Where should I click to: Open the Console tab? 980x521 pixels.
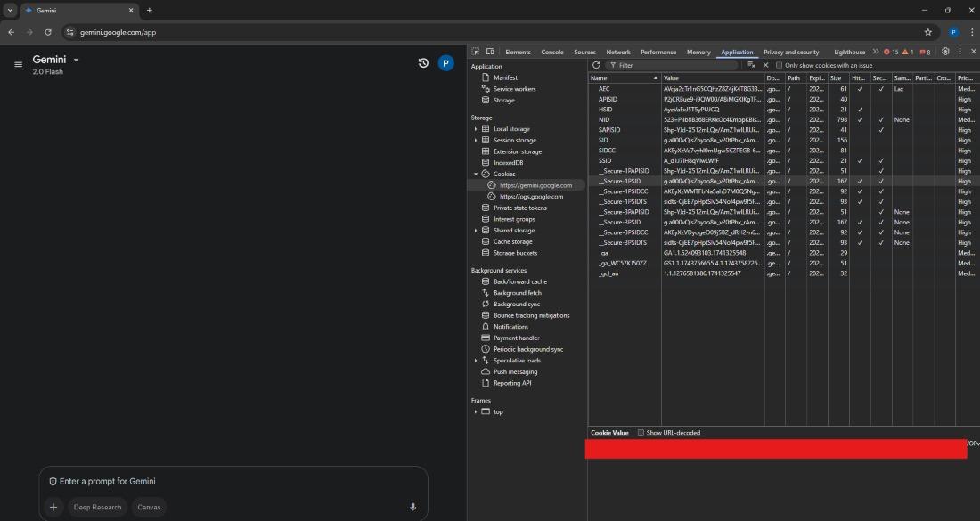(x=552, y=52)
